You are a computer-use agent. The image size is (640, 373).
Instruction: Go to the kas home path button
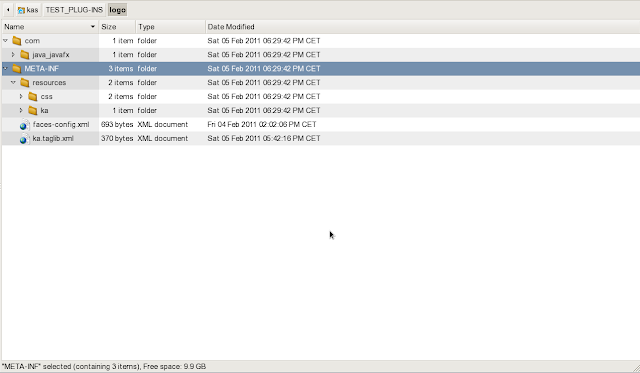tap(28, 10)
